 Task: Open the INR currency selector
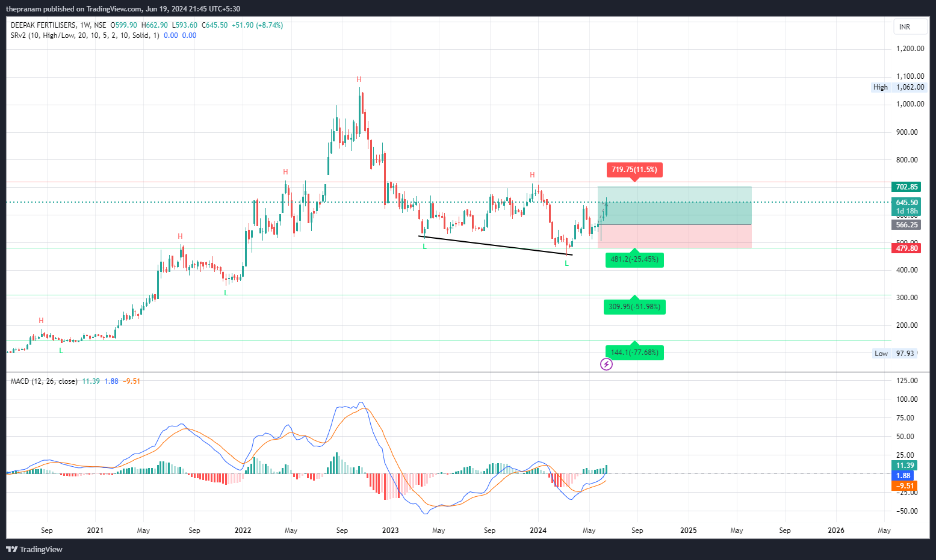click(910, 27)
